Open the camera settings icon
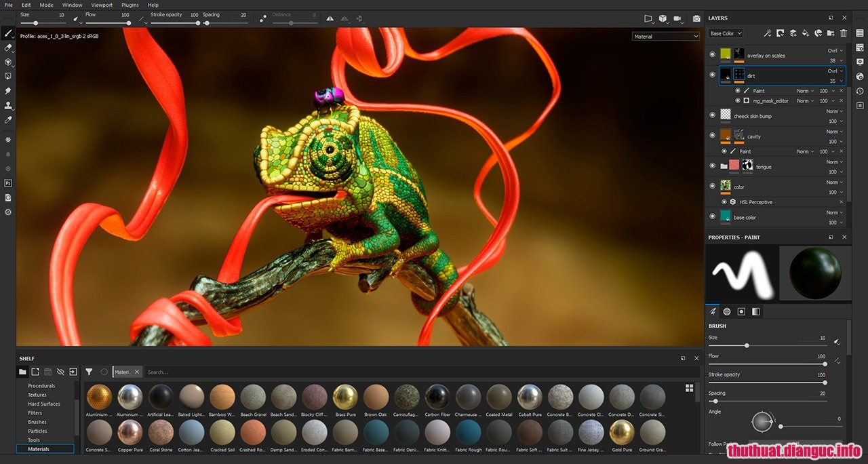The width and height of the screenshot is (868, 464). tap(677, 19)
